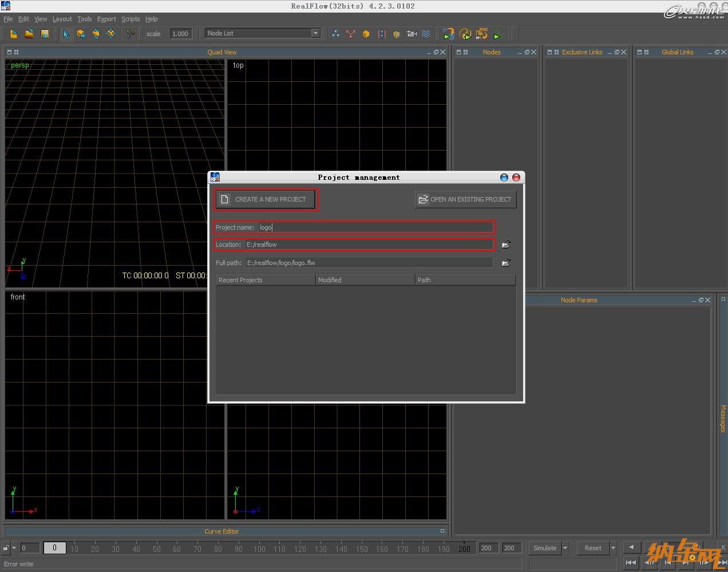The width and height of the screenshot is (728, 572).
Task: Click the timeline lock icon
Action: [6, 548]
